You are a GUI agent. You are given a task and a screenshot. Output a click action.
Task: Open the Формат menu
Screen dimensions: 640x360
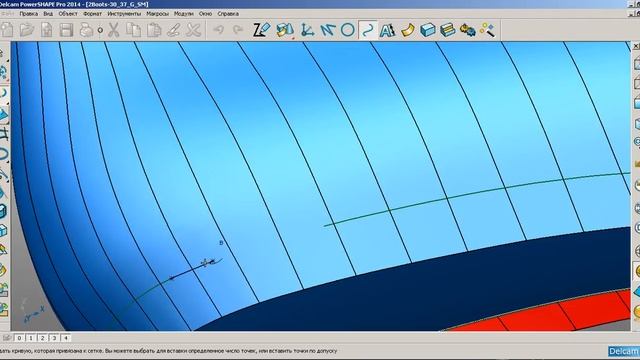coord(92,13)
